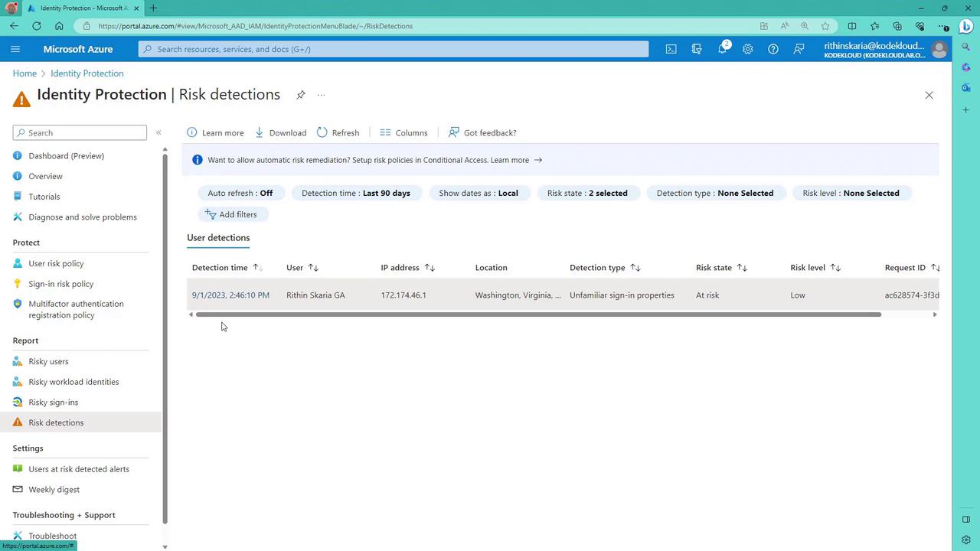Open the Directories and subscriptions filter icon

pyautogui.click(x=697, y=49)
